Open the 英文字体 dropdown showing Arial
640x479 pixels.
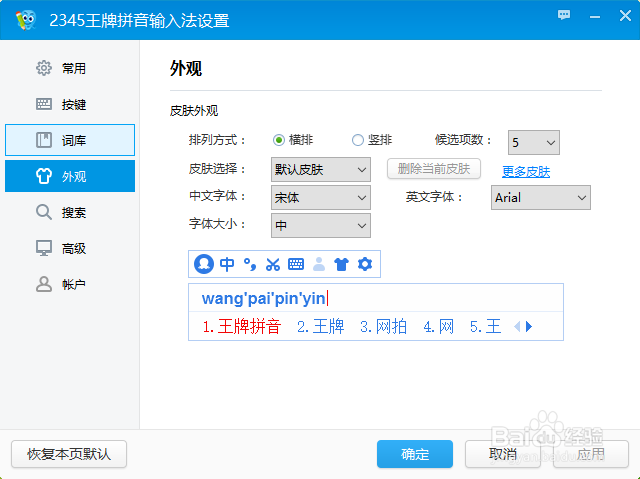[541, 197]
